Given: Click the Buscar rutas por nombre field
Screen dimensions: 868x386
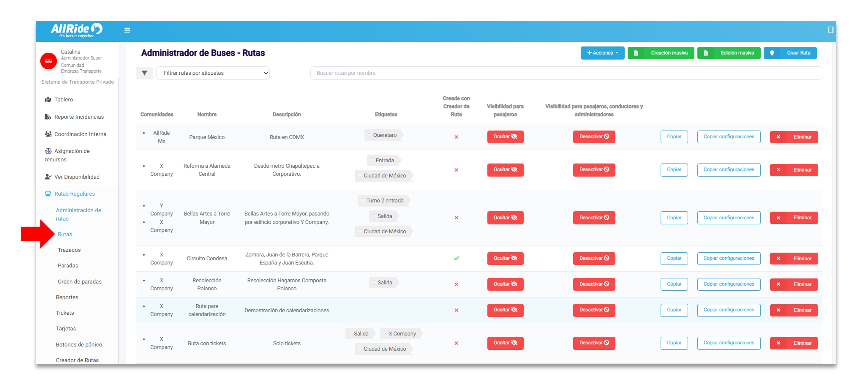Looking at the screenshot, I should (565, 73).
